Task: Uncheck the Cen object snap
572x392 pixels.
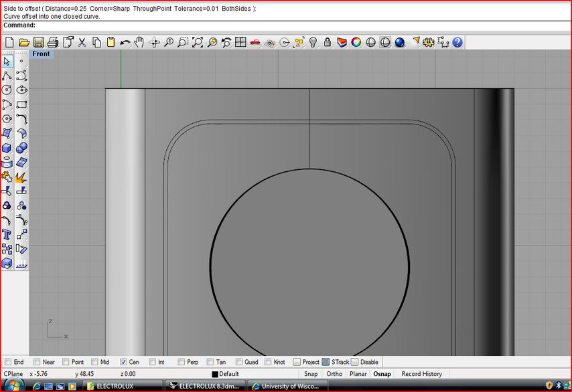Action: (x=123, y=362)
